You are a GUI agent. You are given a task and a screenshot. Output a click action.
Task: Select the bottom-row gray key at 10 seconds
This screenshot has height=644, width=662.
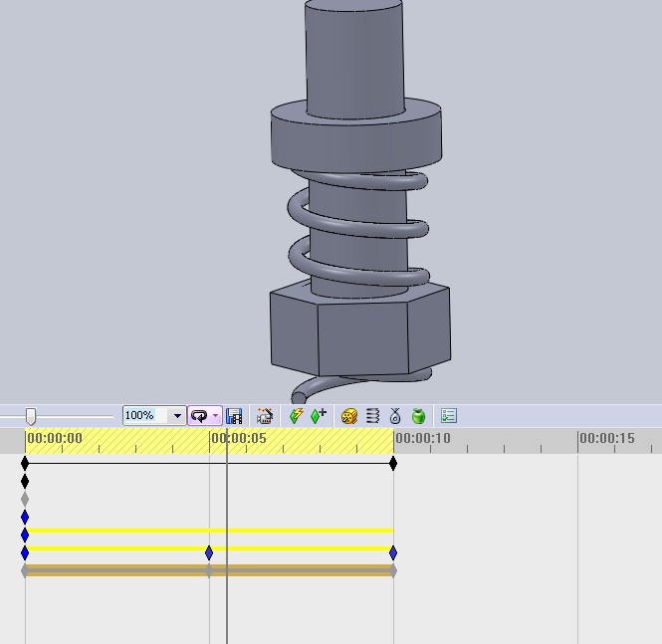pyautogui.click(x=393, y=571)
